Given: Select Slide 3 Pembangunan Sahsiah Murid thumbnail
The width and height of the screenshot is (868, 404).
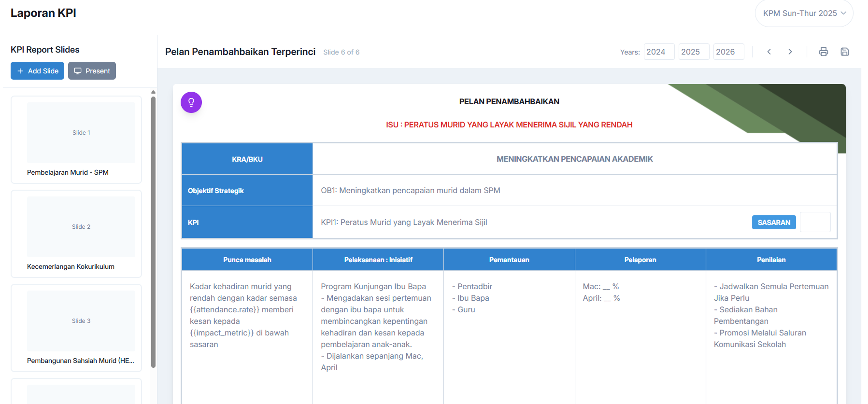Looking at the screenshot, I should pyautogui.click(x=76, y=328).
